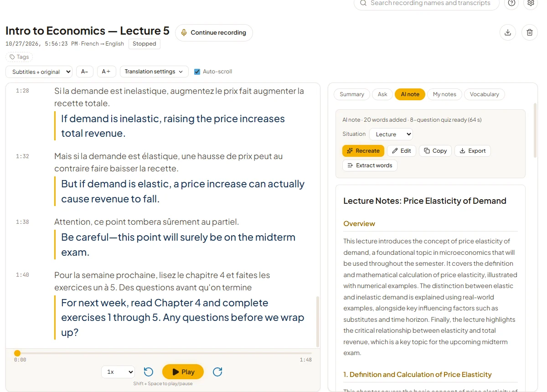Screen dimensions: 547x392
Task: Increase subtitle font size with A+
Action: 106,72
